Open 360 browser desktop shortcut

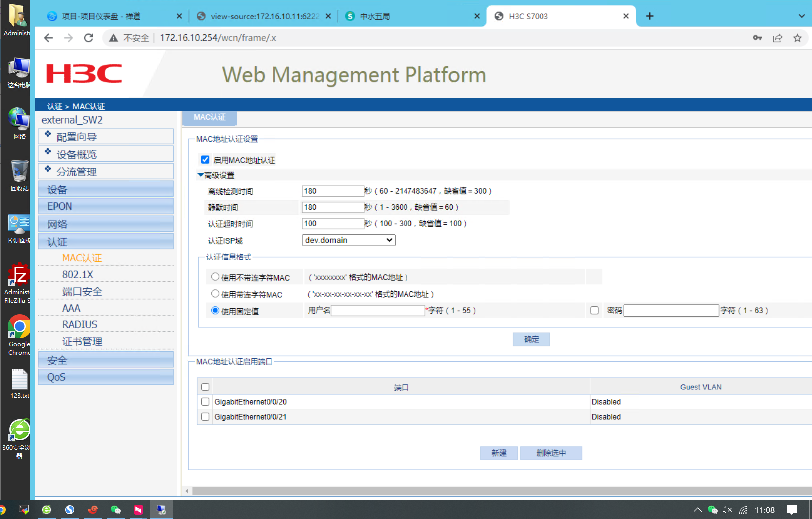(x=19, y=438)
